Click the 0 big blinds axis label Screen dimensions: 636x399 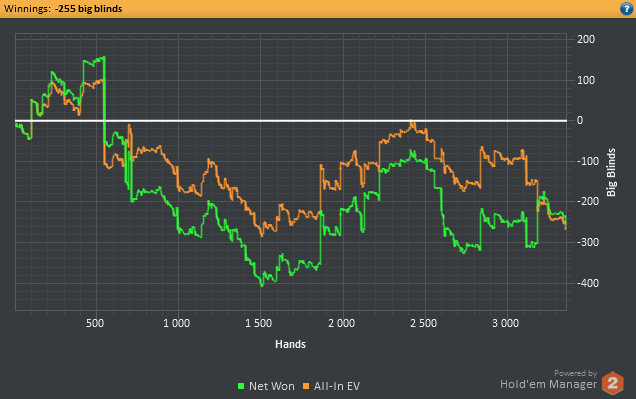click(x=580, y=120)
